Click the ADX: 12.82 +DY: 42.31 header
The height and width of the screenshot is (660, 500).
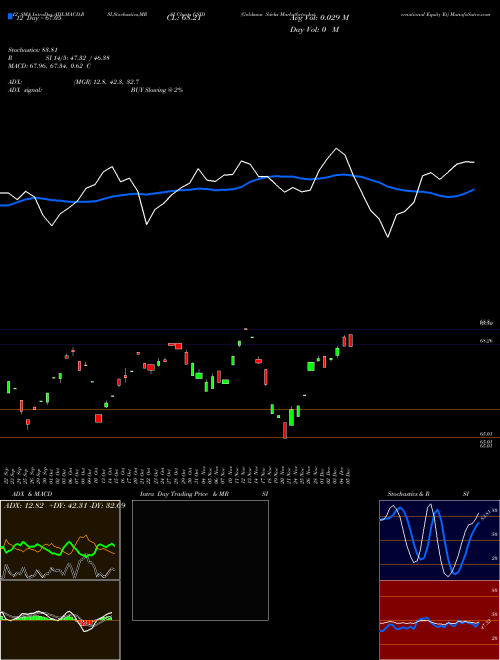point(64,505)
